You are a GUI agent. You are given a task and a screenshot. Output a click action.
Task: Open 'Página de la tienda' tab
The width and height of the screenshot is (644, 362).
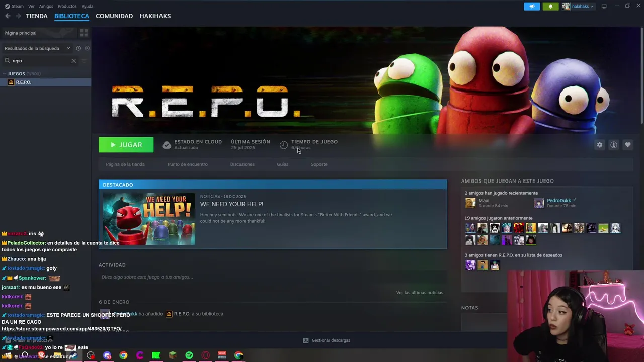click(125, 164)
